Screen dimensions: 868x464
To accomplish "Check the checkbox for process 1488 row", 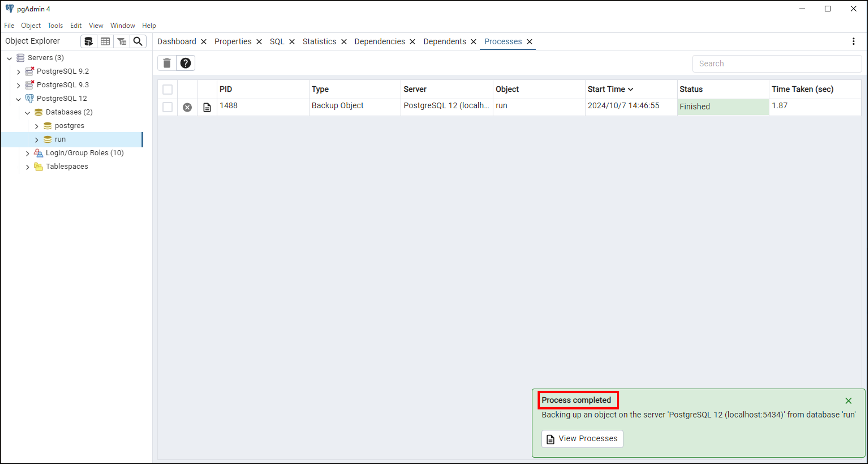I will [x=168, y=107].
